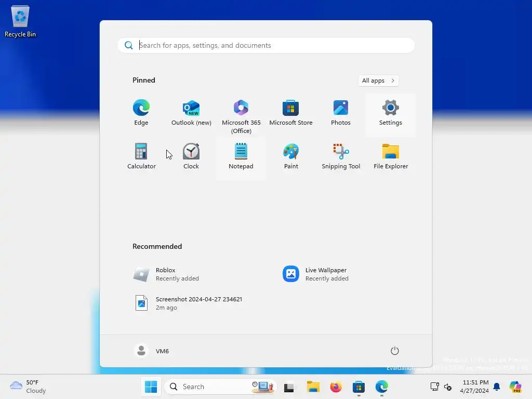Open Edge from pinned apps
The image size is (532, 399).
click(141, 113)
